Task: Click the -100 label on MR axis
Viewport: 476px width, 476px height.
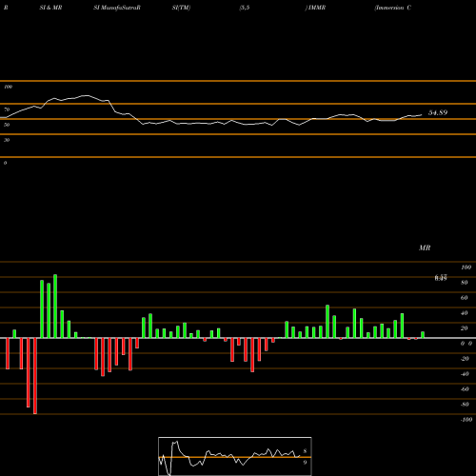Action: coord(466,420)
